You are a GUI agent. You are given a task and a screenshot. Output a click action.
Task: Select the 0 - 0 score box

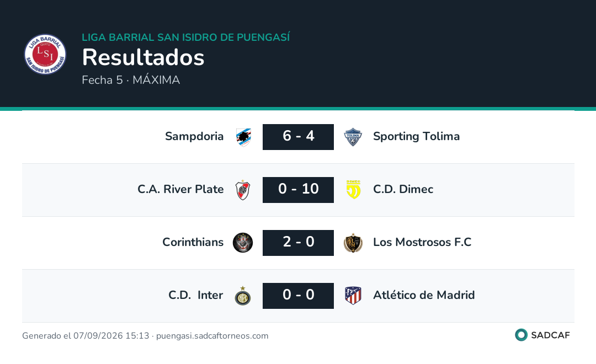pos(299,296)
